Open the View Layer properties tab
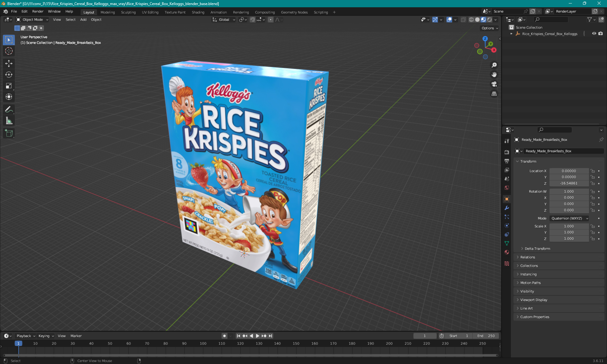This screenshot has width=607, height=364. (x=507, y=170)
